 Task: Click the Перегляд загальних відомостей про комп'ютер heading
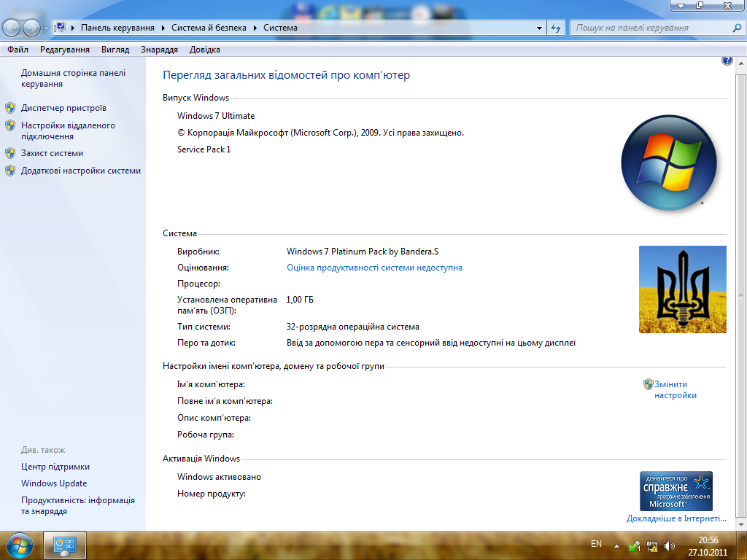click(x=286, y=75)
